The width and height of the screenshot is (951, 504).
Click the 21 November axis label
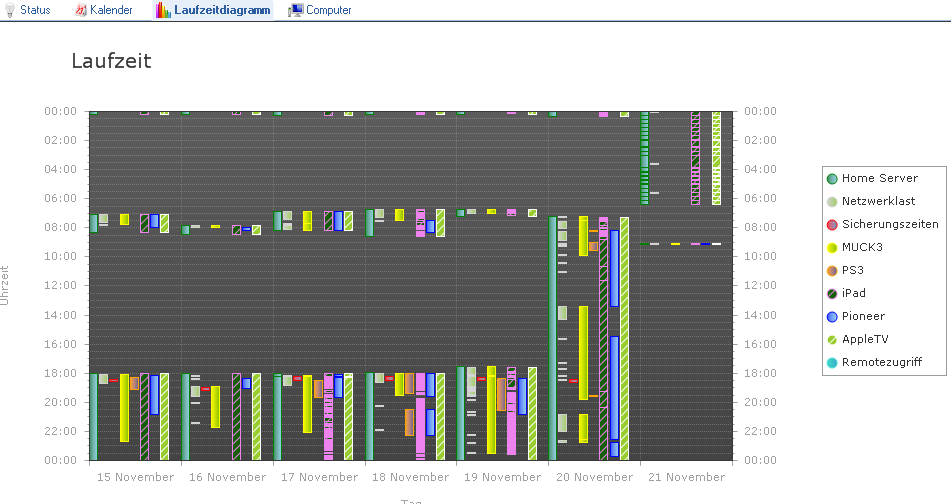point(687,477)
